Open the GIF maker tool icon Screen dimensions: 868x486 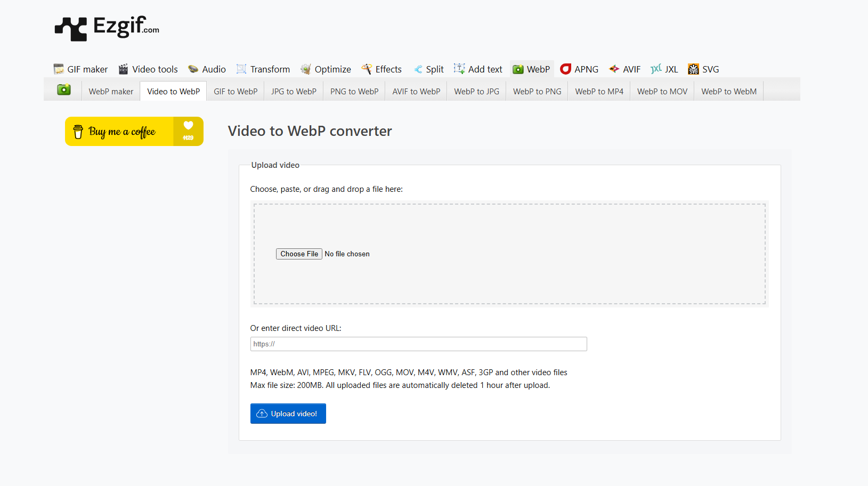59,69
